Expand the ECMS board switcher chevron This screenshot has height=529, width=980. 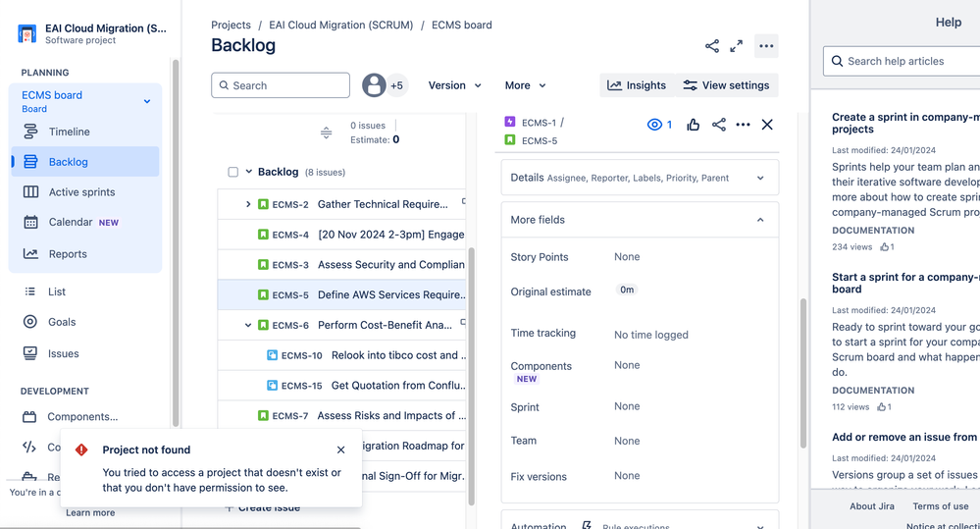(x=147, y=101)
